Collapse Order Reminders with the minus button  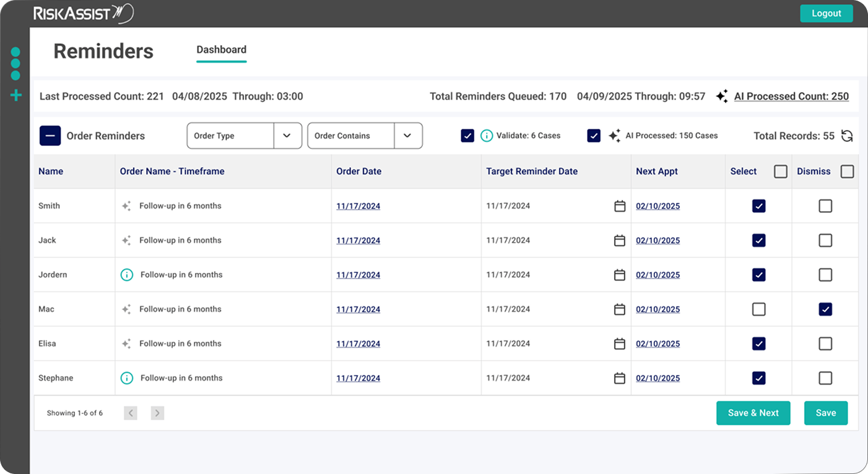(50, 136)
